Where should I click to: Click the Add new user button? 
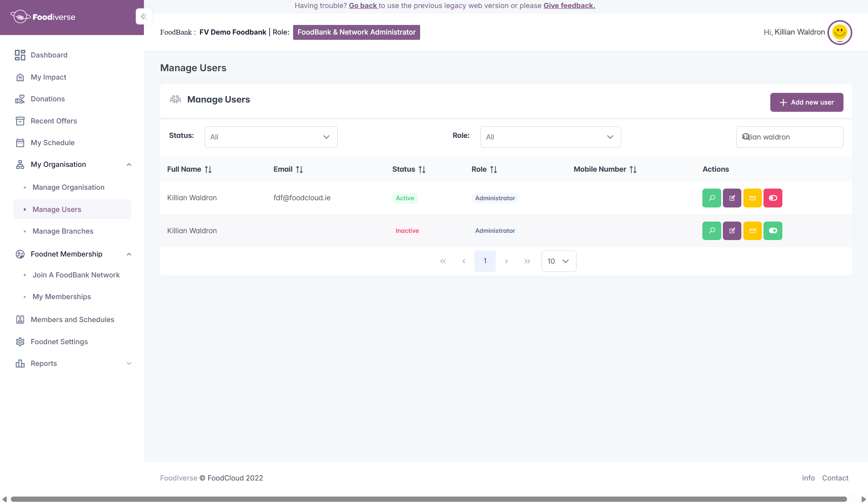[806, 103]
